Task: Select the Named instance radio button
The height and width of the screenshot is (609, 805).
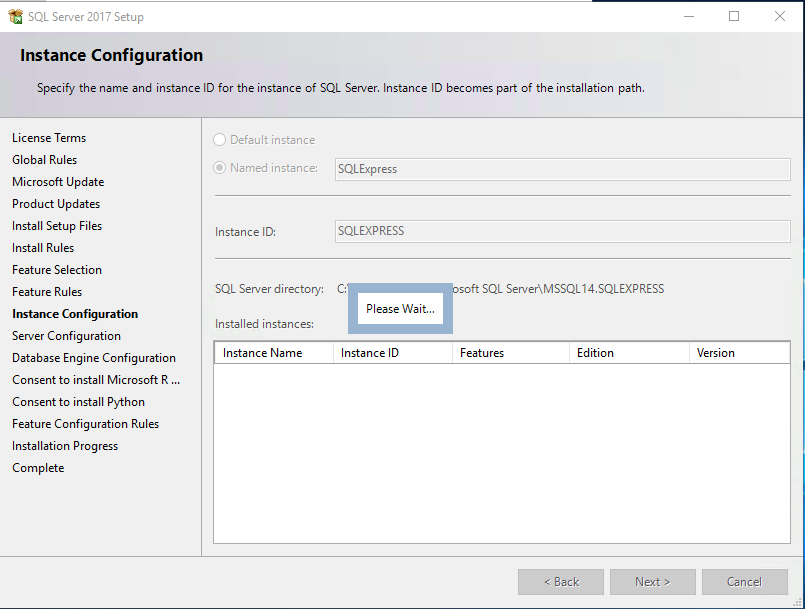Action: 219,168
